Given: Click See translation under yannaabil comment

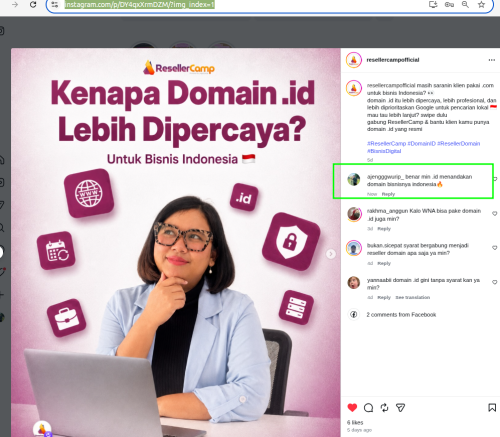Looking at the screenshot, I should [413, 297].
